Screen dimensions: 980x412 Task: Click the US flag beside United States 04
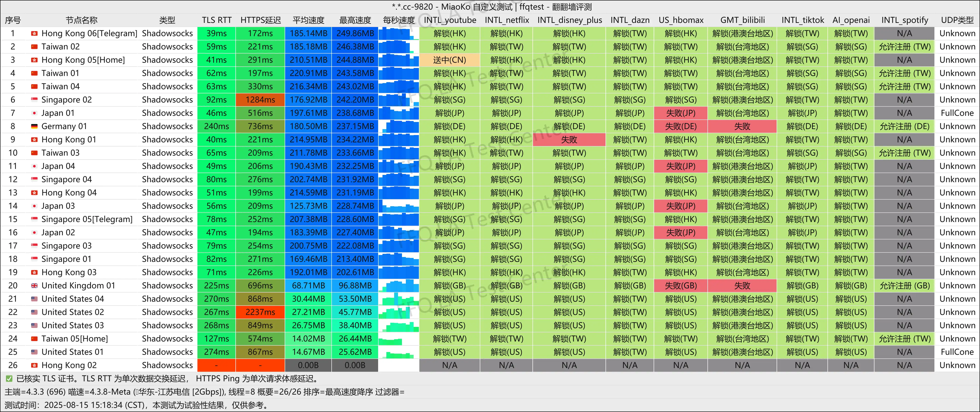pyautogui.click(x=34, y=299)
